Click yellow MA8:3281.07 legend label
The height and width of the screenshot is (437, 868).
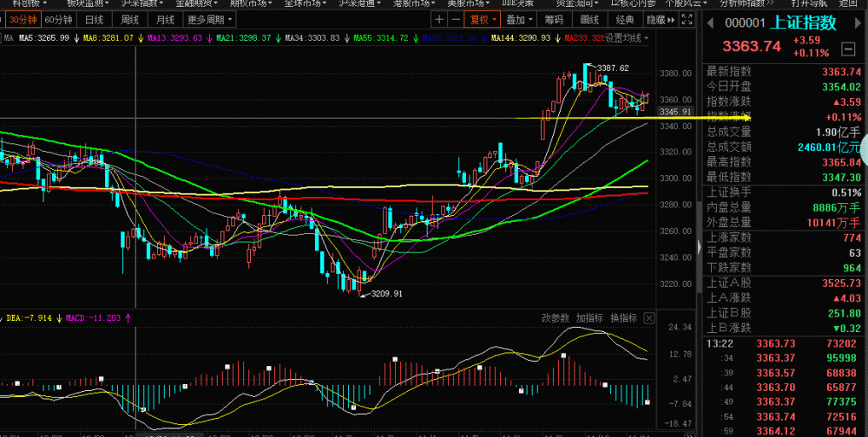108,38
